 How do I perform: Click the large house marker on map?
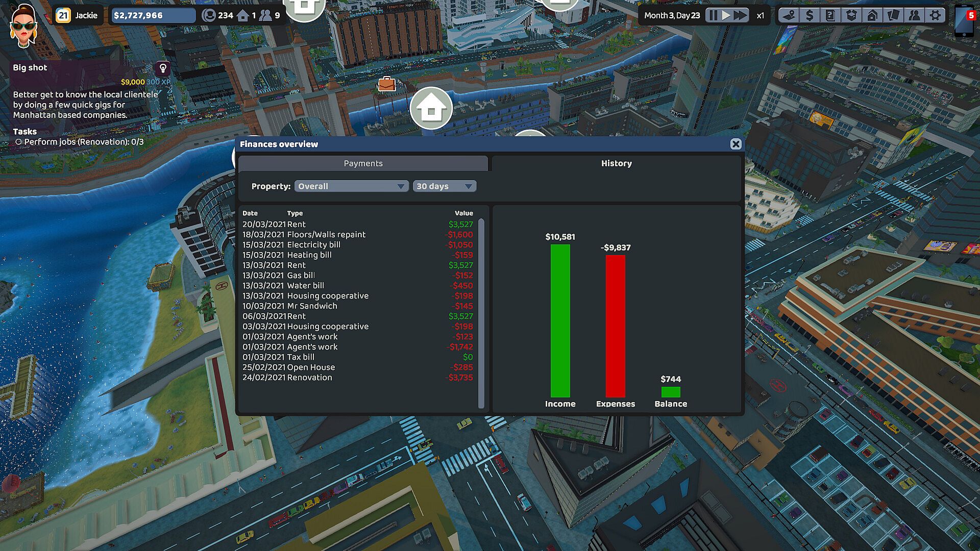pos(431,108)
